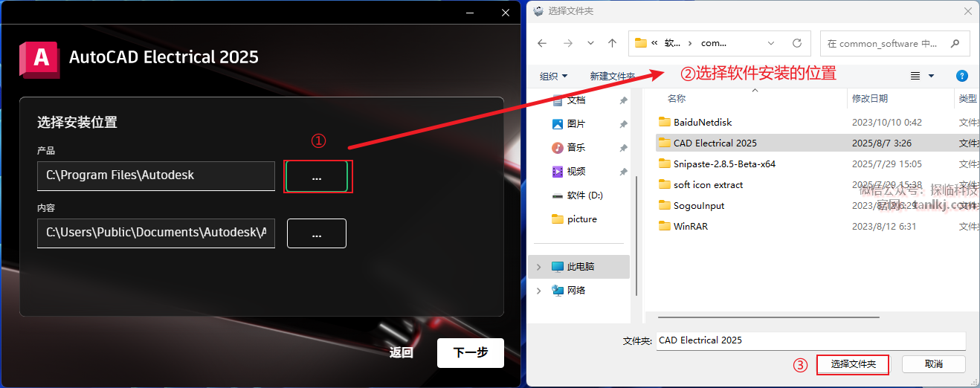The image size is (980, 388).
Task: Click the 2023/10/10 0:42 date cell
Action: (x=886, y=122)
